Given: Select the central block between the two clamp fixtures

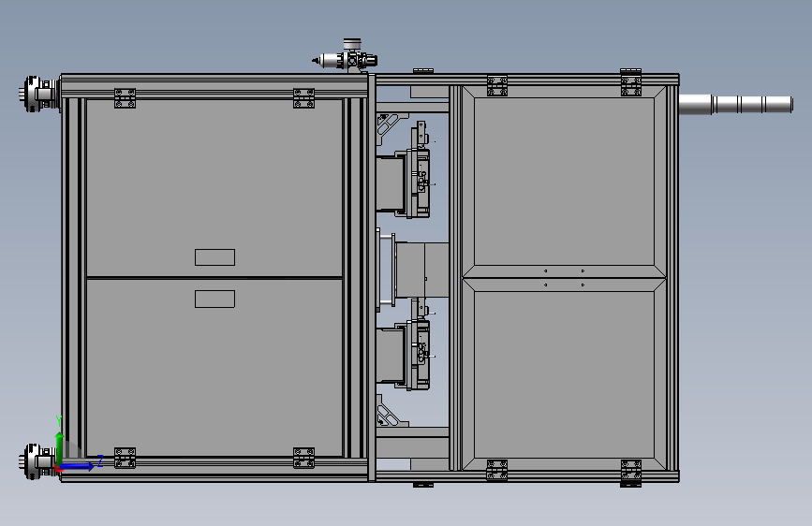Looking at the screenshot, I should pyautogui.click(x=421, y=270).
